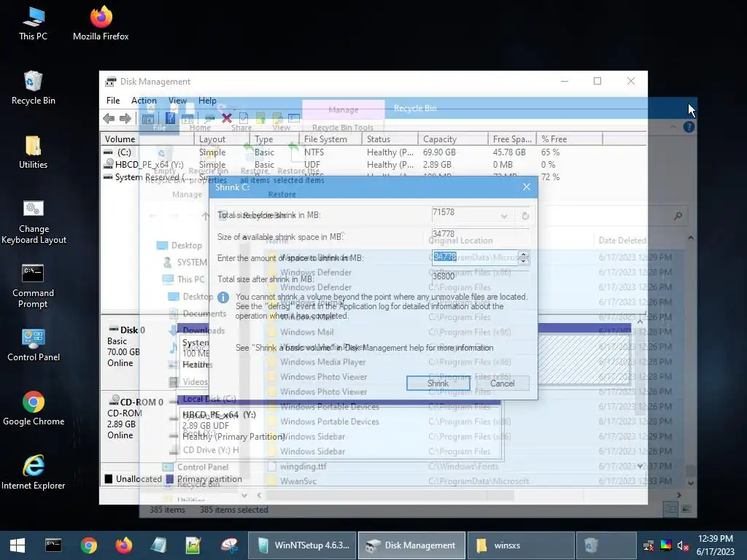Open the Help menu in Disk Management
This screenshot has height=560, width=747.
click(207, 101)
